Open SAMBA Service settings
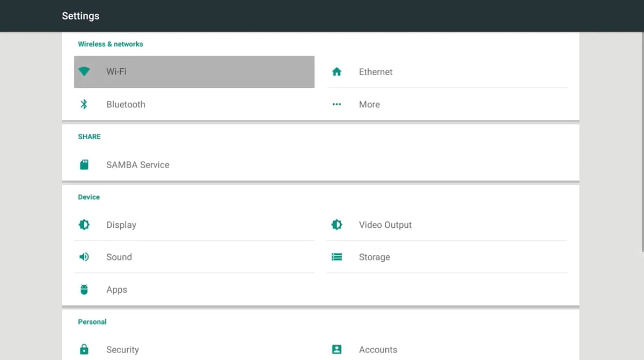 (137, 165)
